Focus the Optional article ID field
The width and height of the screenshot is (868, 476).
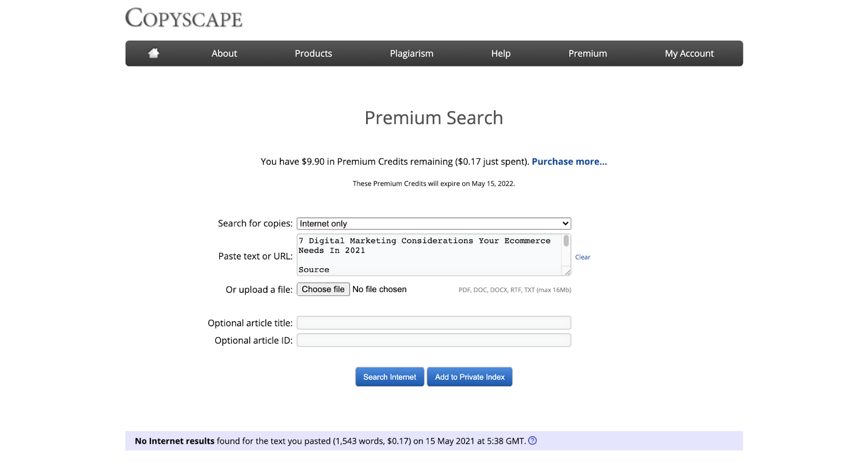pos(434,340)
